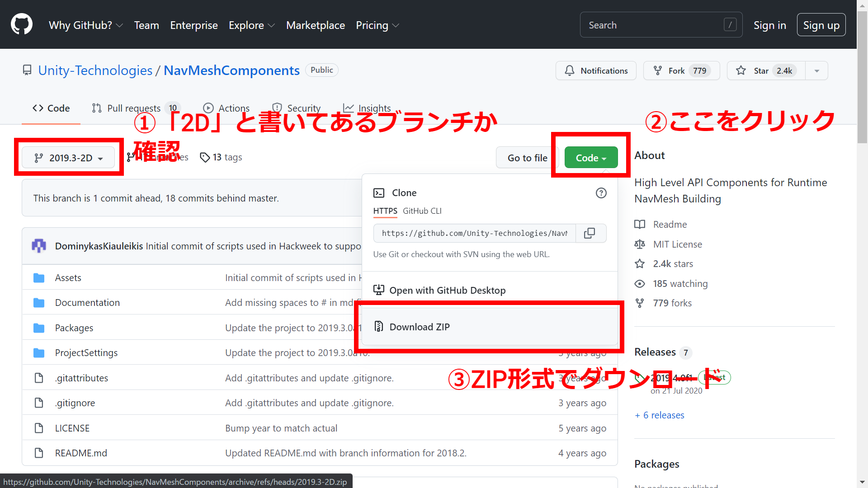Open the star options dropdown arrow

click(816, 70)
